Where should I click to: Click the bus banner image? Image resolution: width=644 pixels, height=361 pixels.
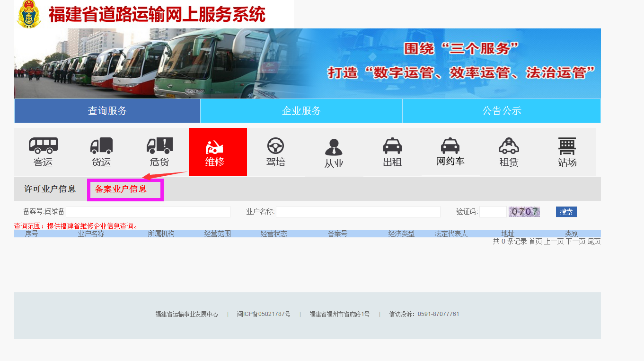[x=308, y=63]
